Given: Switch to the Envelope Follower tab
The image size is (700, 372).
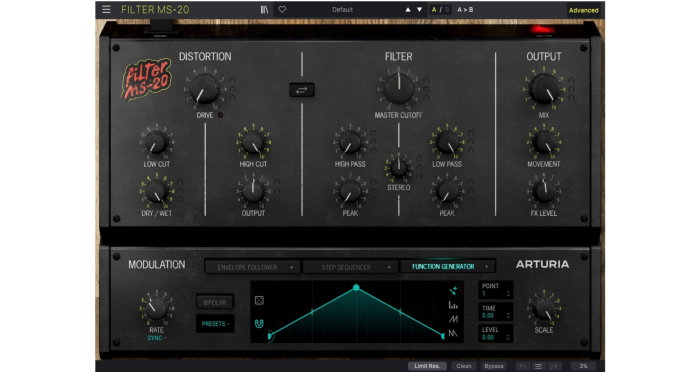Looking at the screenshot, I should [253, 268].
